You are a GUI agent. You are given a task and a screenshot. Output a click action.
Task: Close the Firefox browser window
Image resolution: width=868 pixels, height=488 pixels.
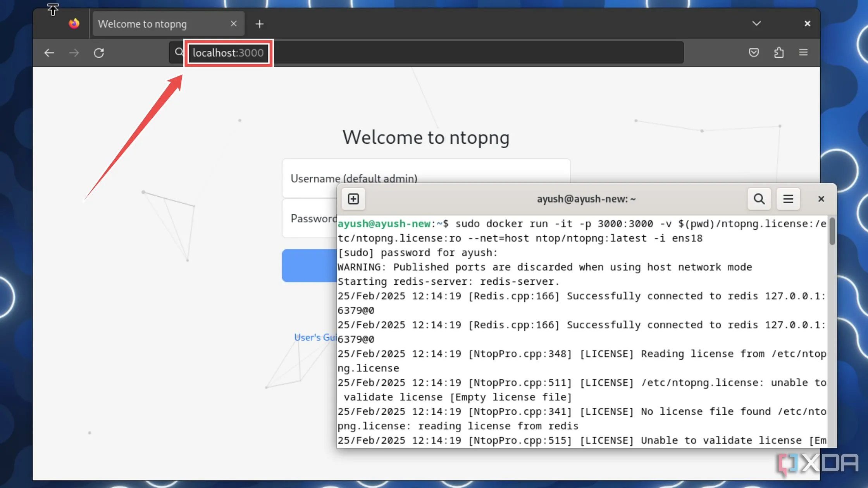(x=807, y=24)
